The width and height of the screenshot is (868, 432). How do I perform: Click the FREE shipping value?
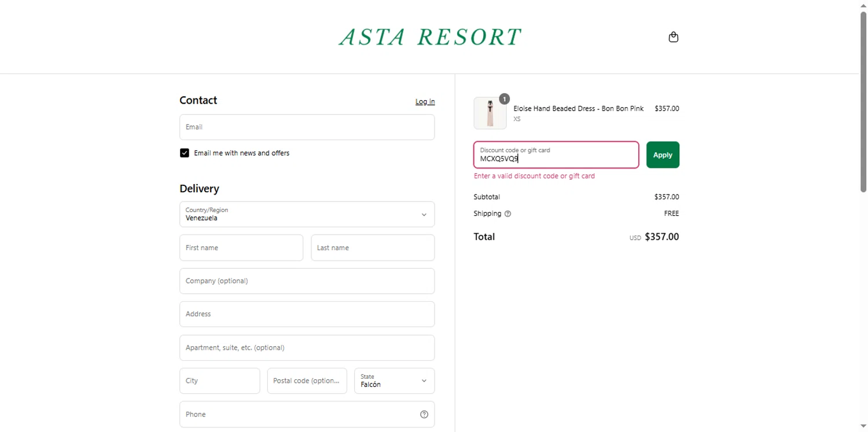[671, 214]
